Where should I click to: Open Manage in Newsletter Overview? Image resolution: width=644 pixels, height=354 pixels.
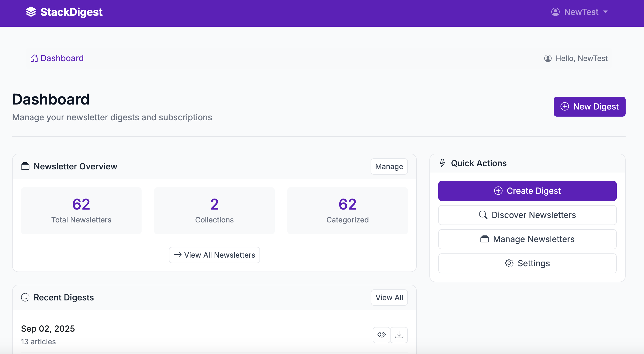pos(389,166)
